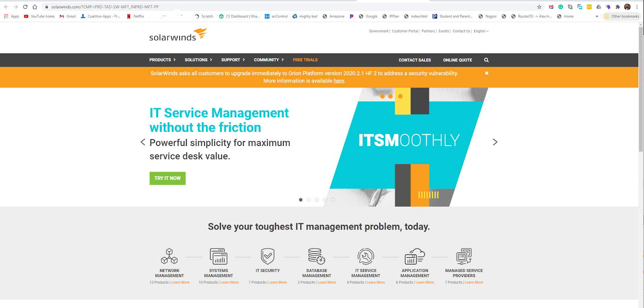Select the fifth carousel dot
Viewport: 644px width, 308px height.
pyautogui.click(x=333, y=200)
